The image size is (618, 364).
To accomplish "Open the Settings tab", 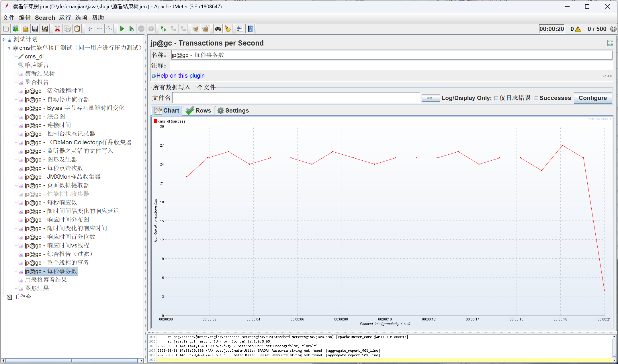I will coord(233,111).
